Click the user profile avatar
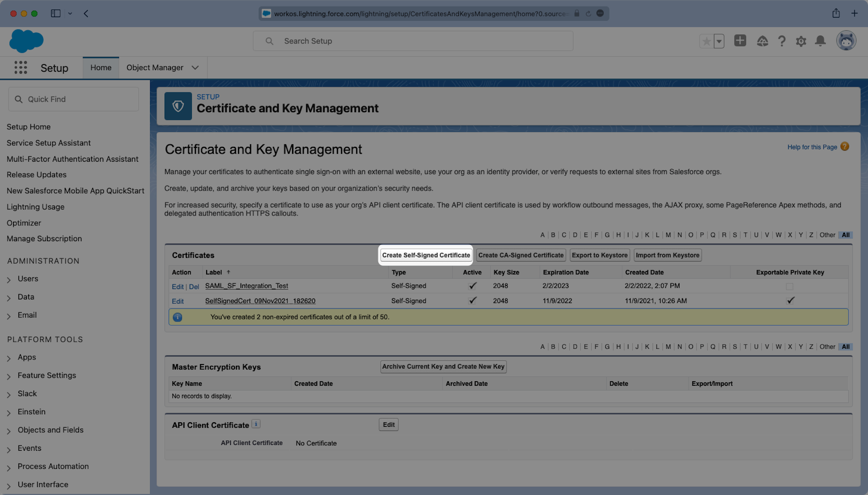The height and width of the screenshot is (495, 868). [x=846, y=41]
